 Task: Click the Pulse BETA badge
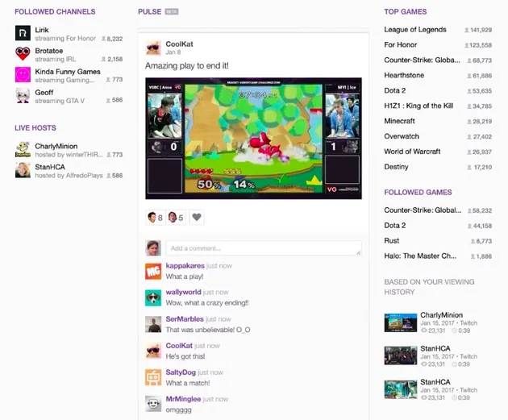click(172, 11)
